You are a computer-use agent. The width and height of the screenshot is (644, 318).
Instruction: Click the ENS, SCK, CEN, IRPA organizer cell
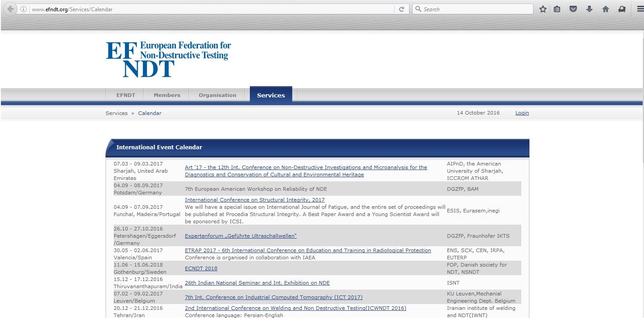coord(476,254)
